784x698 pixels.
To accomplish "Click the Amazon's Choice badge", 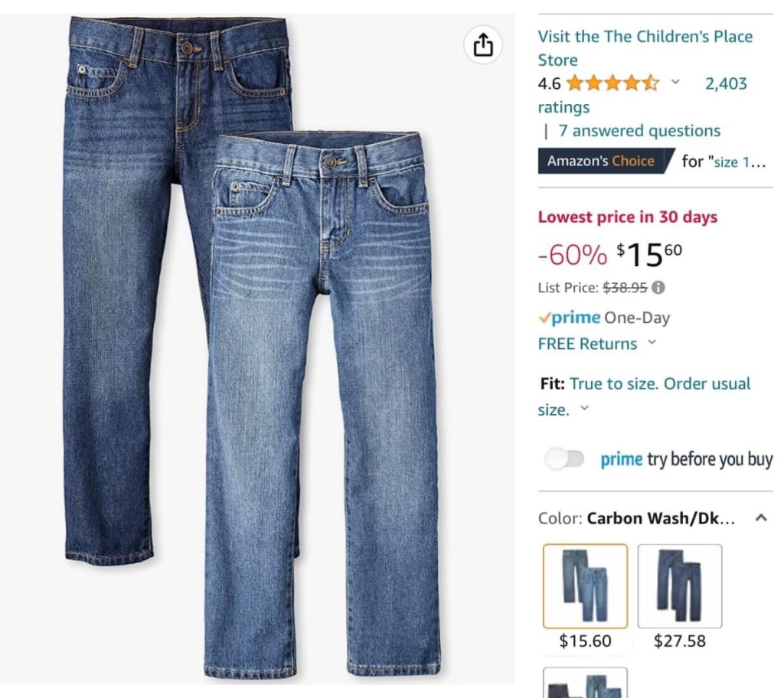I will pos(606,161).
